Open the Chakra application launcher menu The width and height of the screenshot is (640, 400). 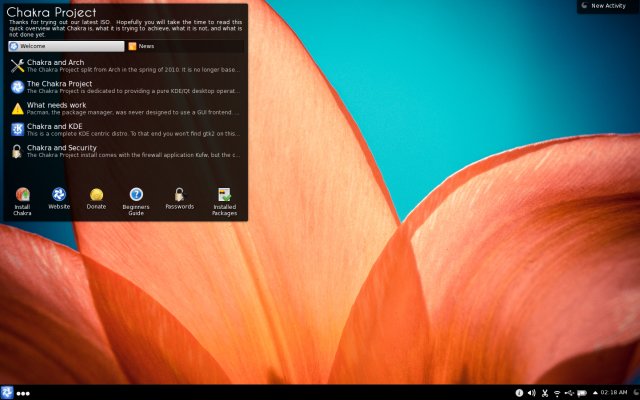7,393
